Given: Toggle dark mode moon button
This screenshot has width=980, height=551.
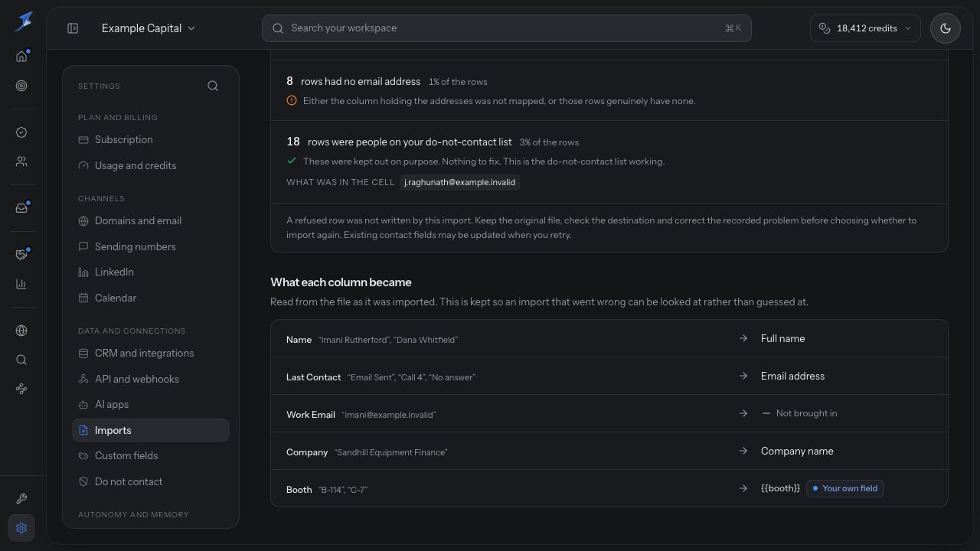Looking at the screenshot, I should point(946,28).
